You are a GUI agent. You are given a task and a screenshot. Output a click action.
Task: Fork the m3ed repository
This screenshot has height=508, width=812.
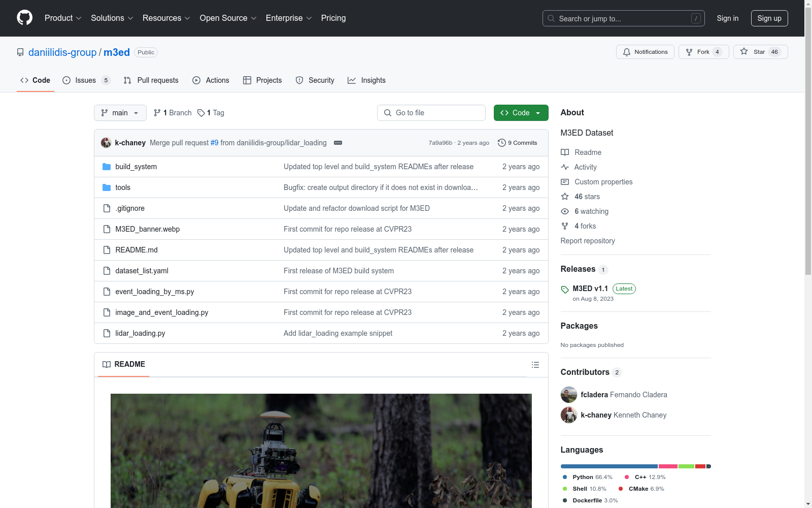703,52
